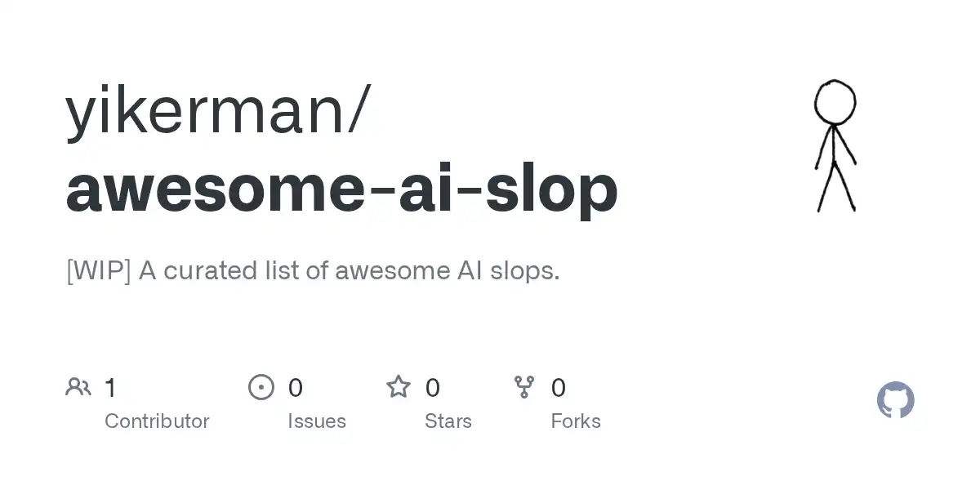Click the stick figure's legs

(x=835, y=186)
